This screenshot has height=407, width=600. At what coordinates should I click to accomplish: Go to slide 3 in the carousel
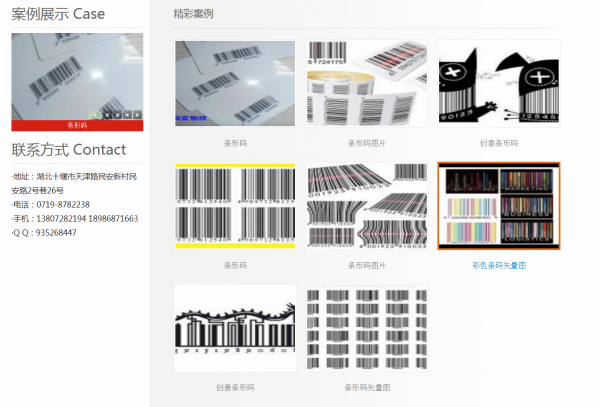[115, 115]
